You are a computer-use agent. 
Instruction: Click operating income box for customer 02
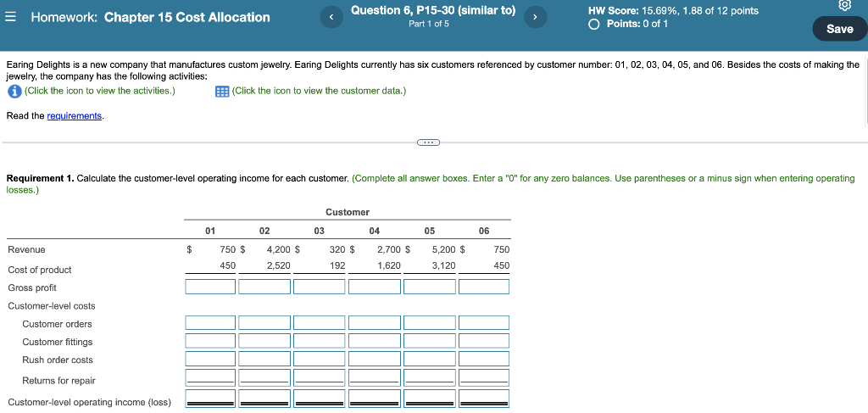[264, 399]
